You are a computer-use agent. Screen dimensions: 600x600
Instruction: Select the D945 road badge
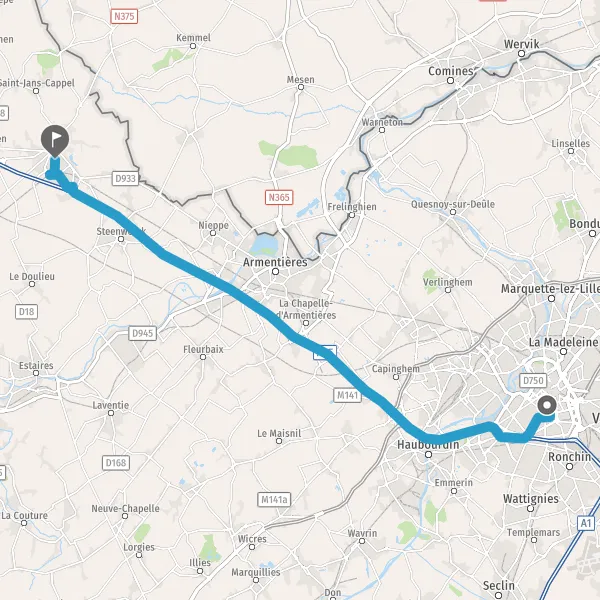[x=142, y=333]
